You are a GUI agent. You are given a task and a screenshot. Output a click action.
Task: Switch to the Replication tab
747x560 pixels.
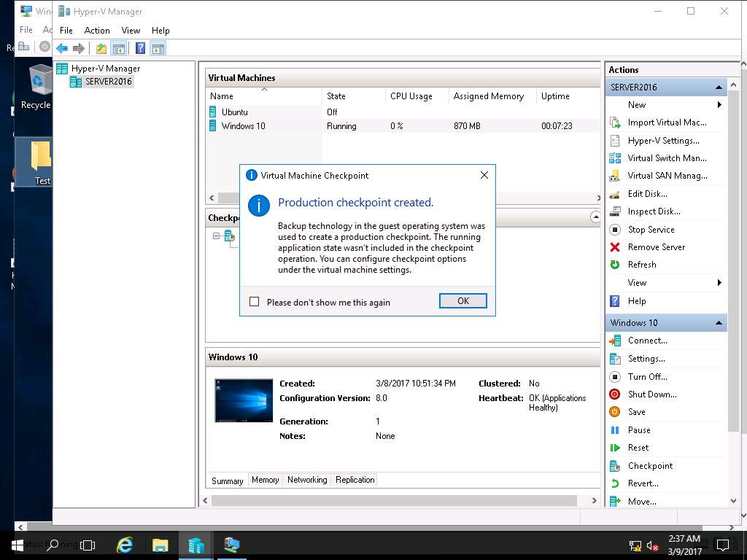pos(355,480)
